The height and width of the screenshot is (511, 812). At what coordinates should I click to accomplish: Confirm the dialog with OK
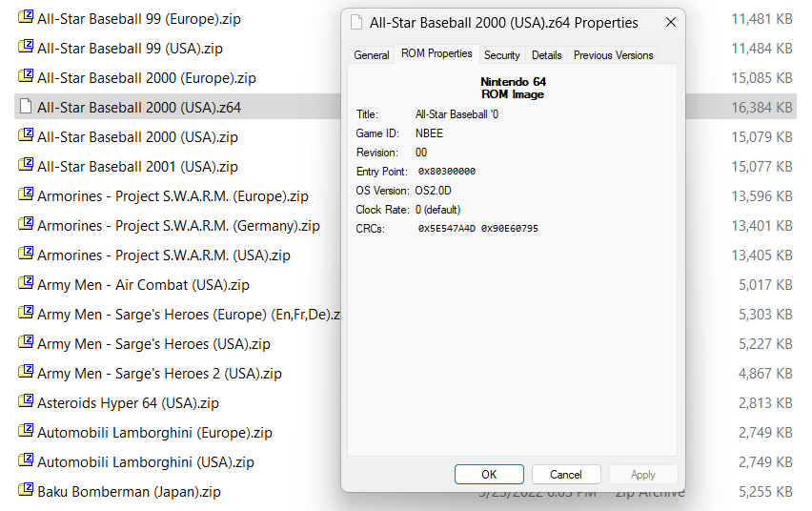pyautogui.click(x=489, y=474)
